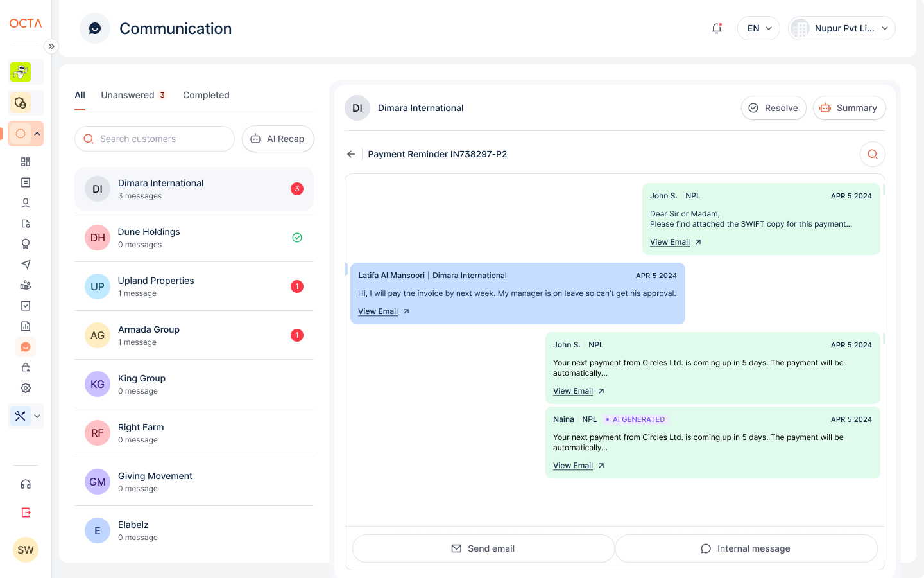Select the user profile icon in sidebar

26,203
